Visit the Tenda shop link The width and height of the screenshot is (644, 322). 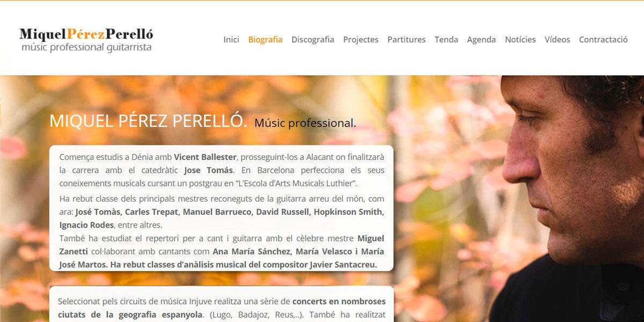(447, 39)
